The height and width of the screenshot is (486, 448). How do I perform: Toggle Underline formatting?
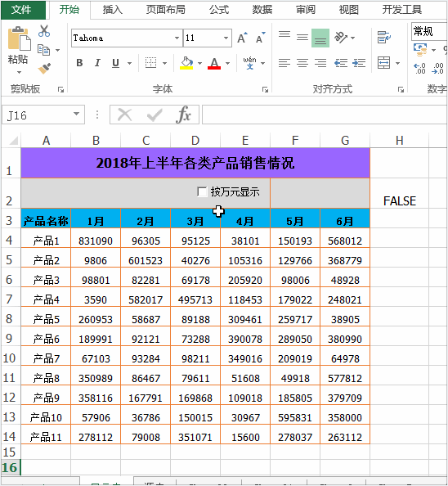pos(115,63)
